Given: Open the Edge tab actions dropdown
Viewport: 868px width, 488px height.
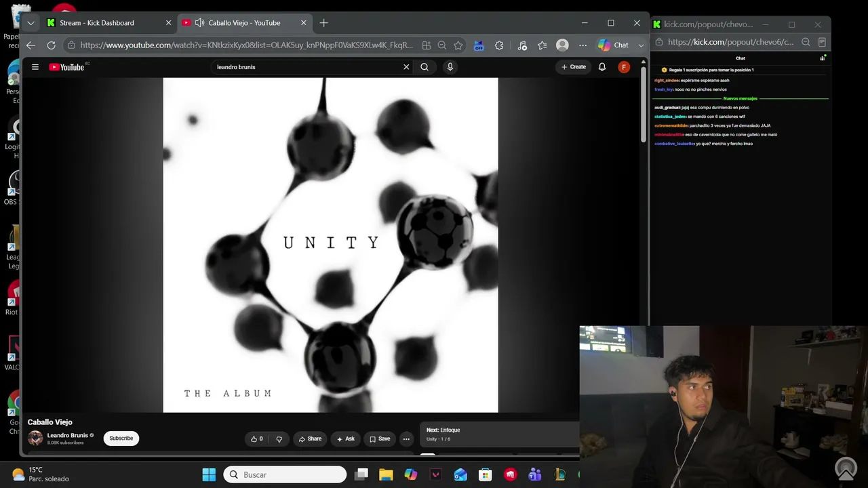Looking at the screenshot, I should [31, 23].
